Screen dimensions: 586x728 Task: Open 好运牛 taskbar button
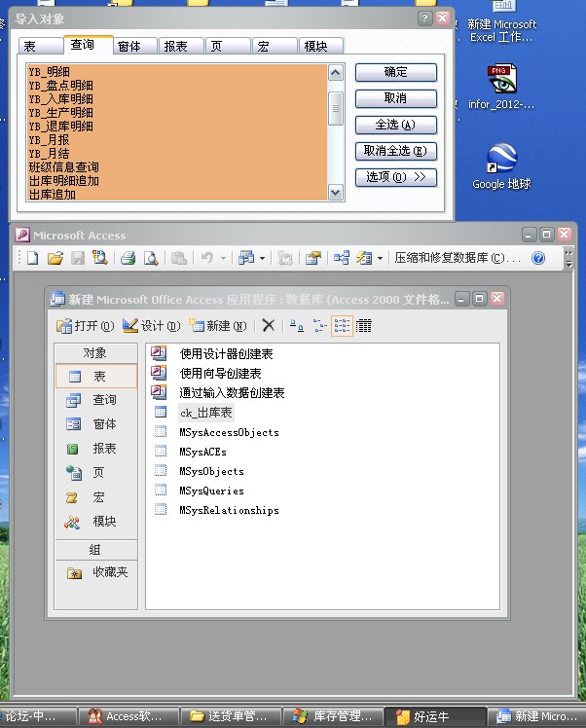tap(435, 717)
